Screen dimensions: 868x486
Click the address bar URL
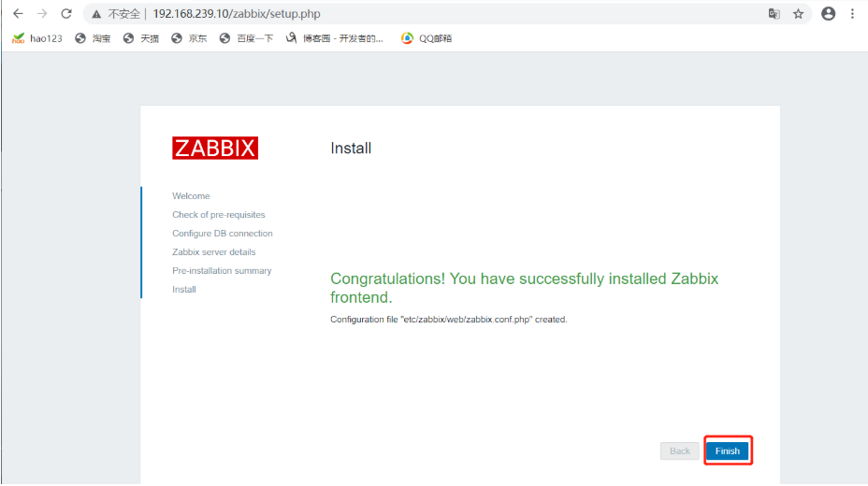[237, 14]
